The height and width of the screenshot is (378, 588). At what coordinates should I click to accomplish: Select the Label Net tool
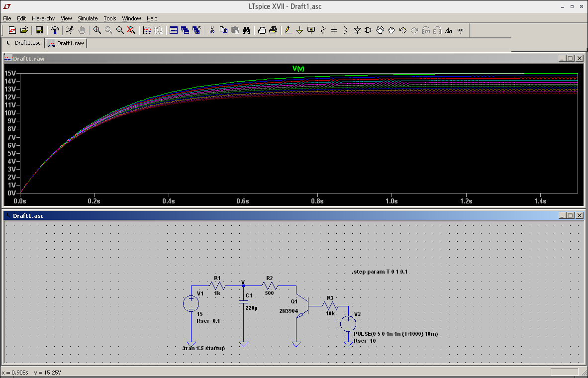(x=311, y=30)
